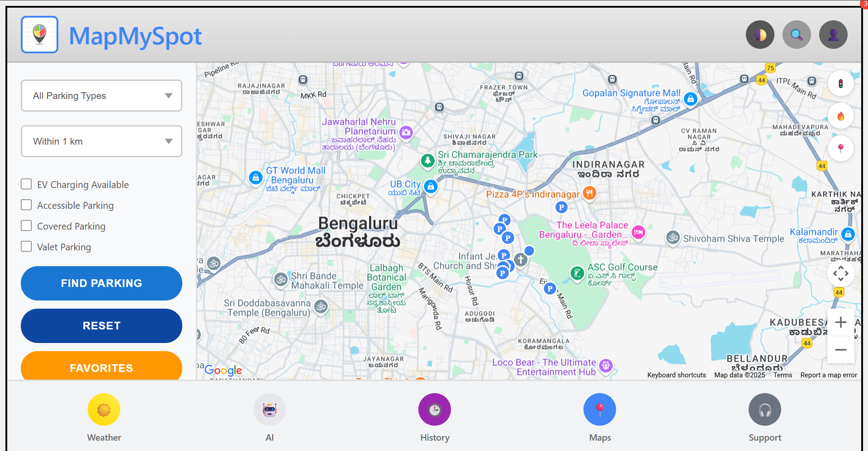Select parking marker near Main Rd
Viewport: 868px width, 451px height.
550,288
